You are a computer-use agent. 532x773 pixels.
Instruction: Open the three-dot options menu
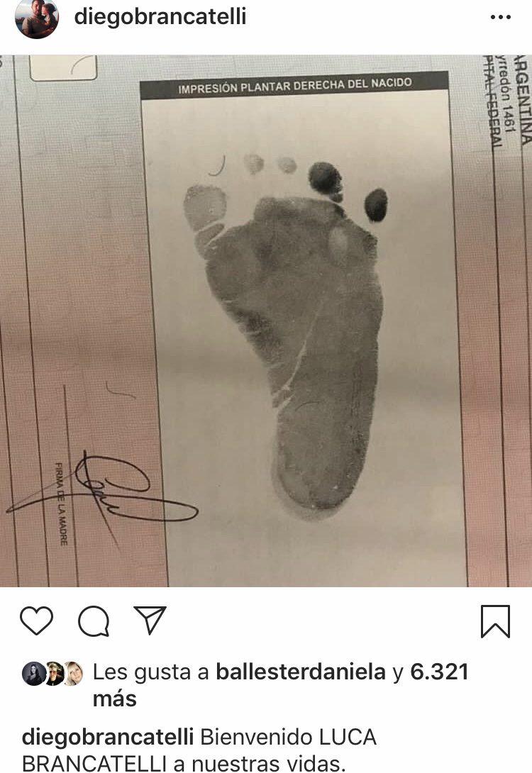click(501, 17)
